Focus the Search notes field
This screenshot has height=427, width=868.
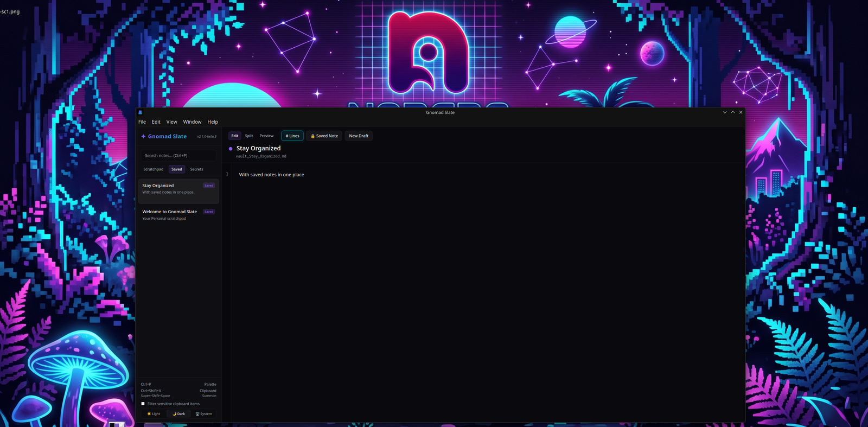click(x=179, y=156)
